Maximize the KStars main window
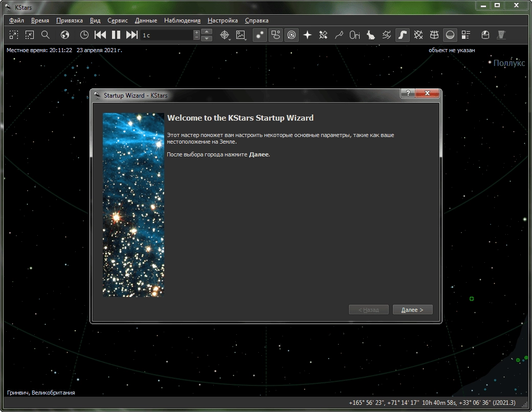 [497, 6]
